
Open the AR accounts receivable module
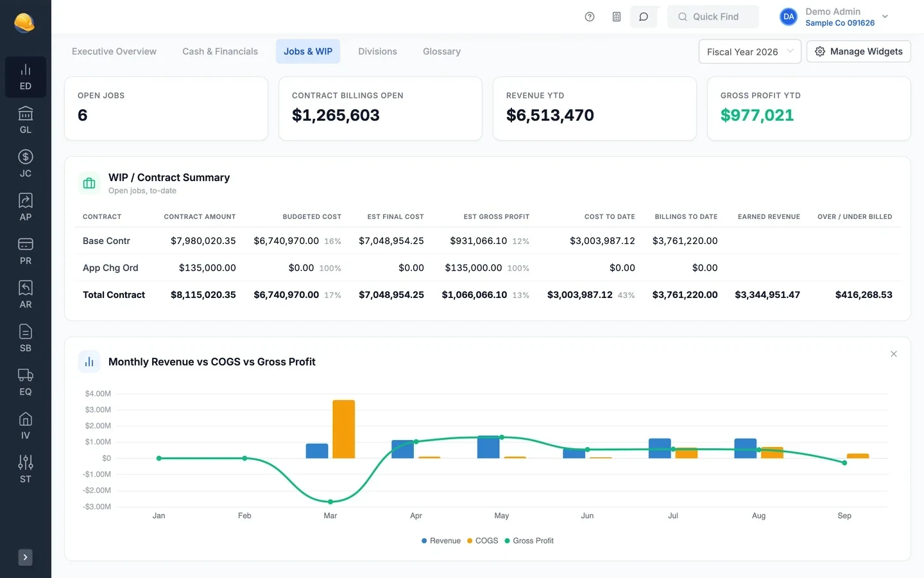pyautogui.click(x=26, y=295)
